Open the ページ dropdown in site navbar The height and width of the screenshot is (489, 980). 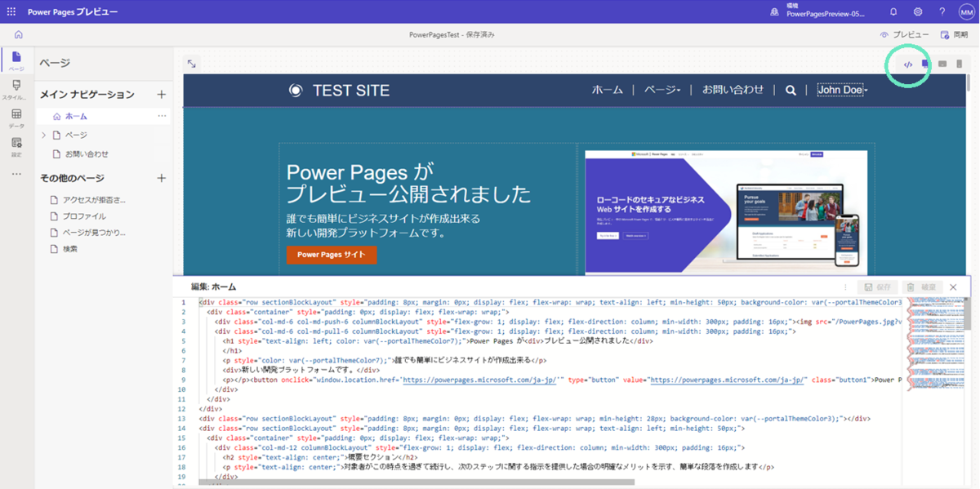662,90
